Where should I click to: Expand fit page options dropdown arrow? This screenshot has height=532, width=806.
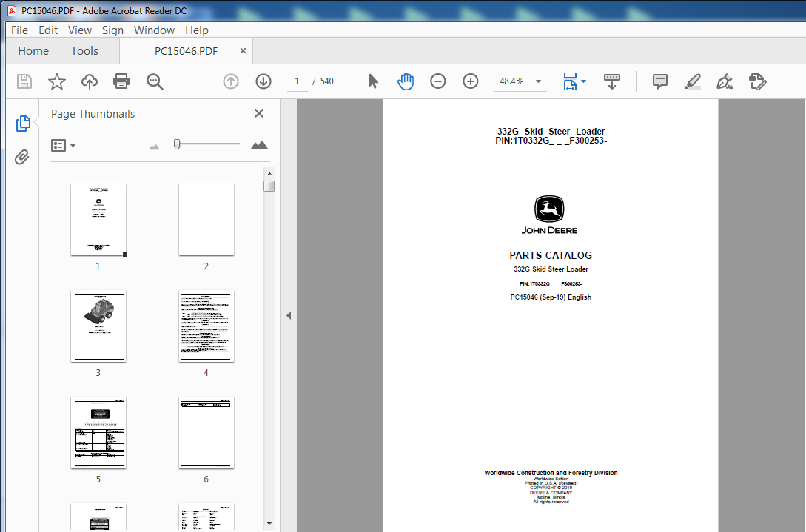pos(583,81)
